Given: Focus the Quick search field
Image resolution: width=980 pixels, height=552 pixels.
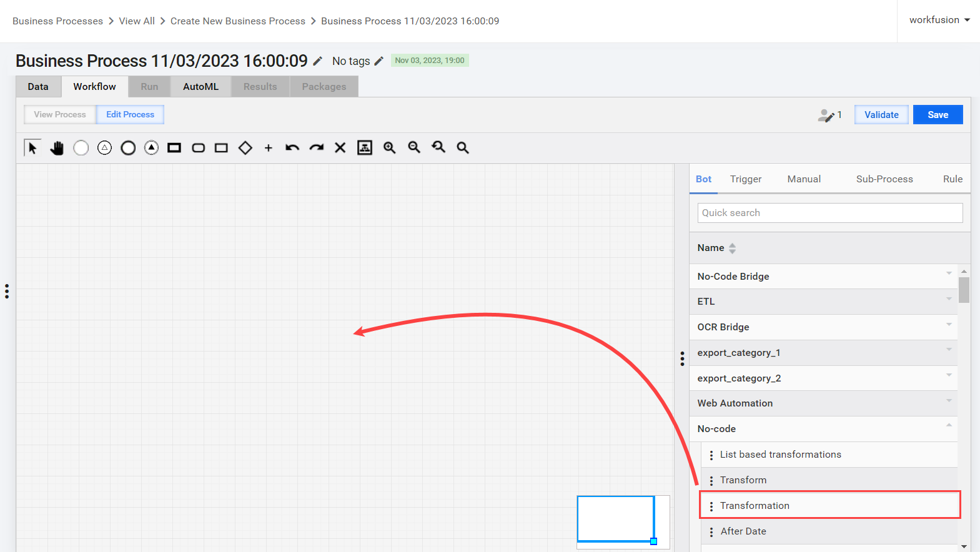Looking at the screenshot, I should [829, 213].
